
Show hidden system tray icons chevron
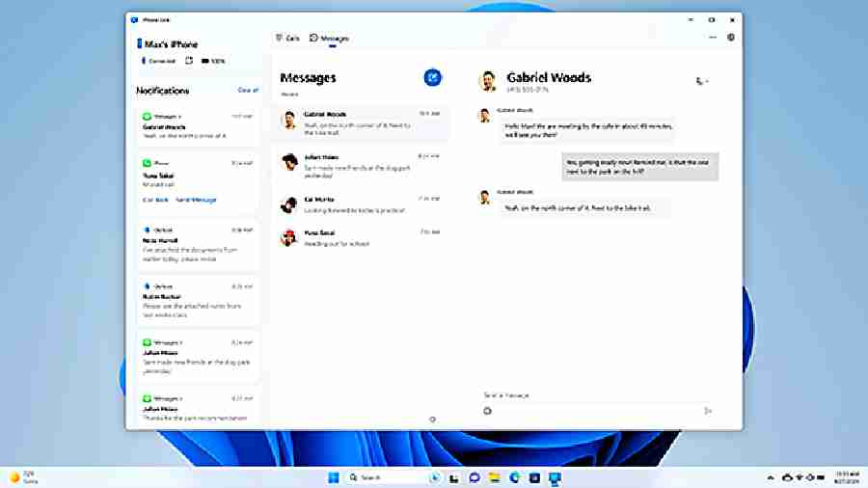pyautogui.click(x=771, y=477)
